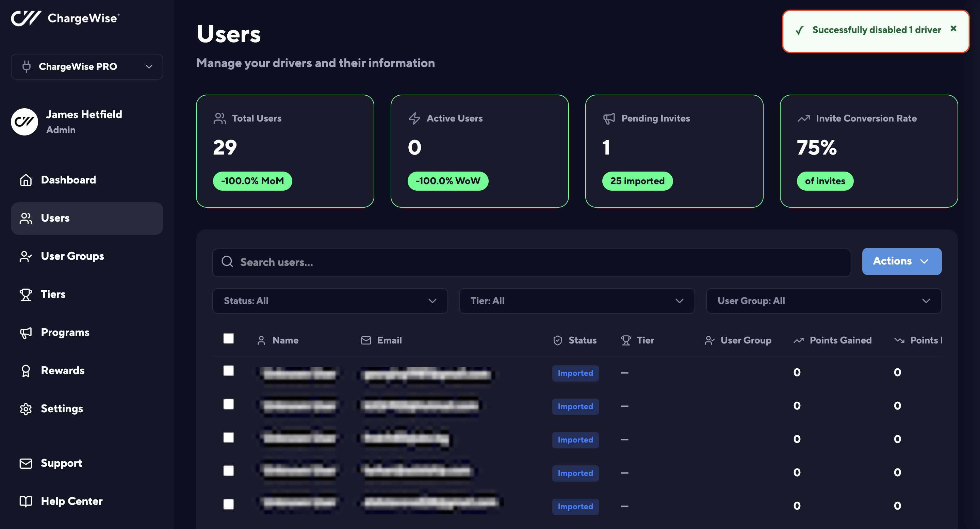Click the Tiers trophy icon
The height and width of the screenshot is (529, 980).
pos(26,294)
